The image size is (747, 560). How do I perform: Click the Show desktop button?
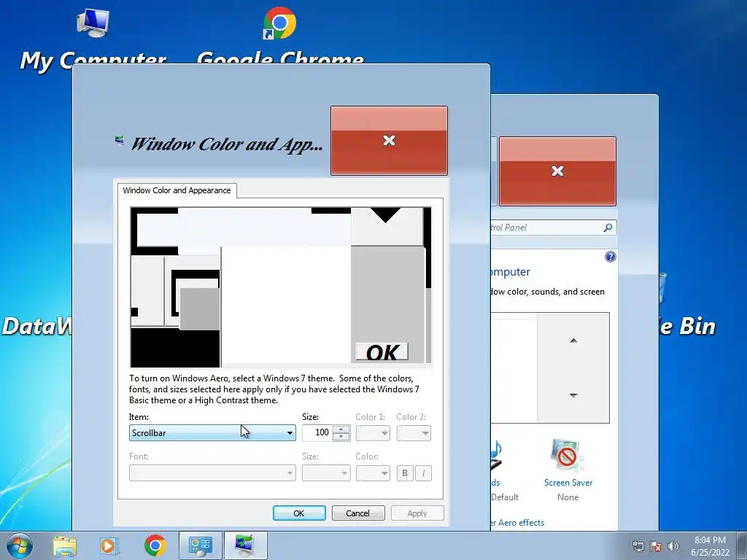742,545
